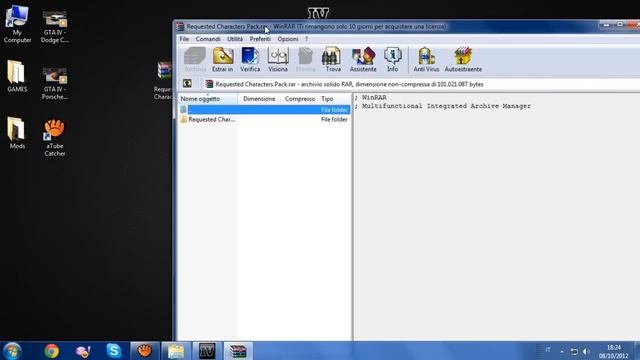
Task: Click the network tray icon
Action: pos(574,351)
